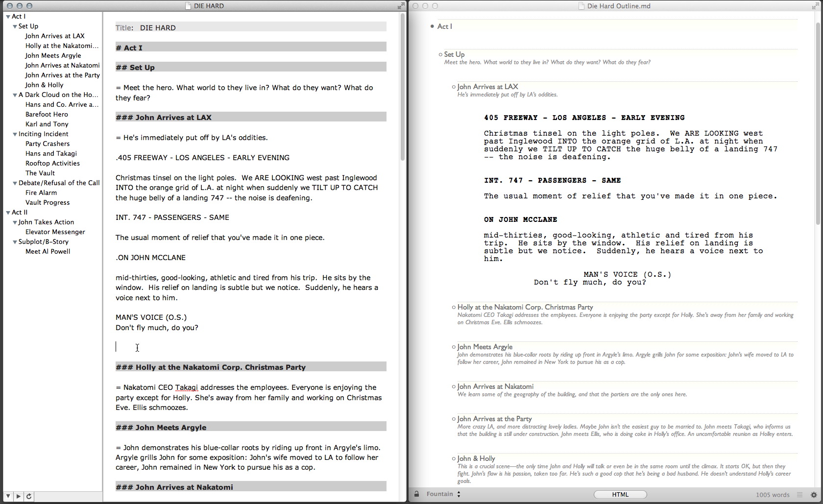823x504 pixels.
Task: Select John Arrives at Nakatomi in the sidebar
Action: pos(62,65)
